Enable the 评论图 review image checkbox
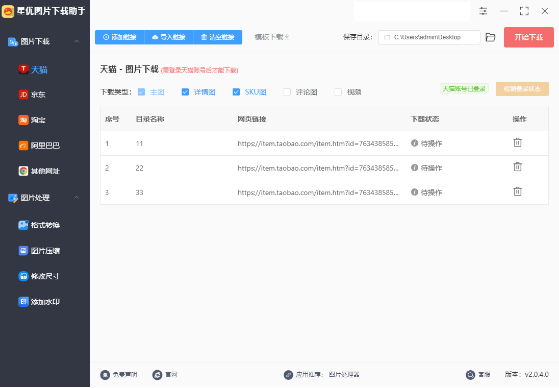The width and height of the screenshot is (559, 388). [x=287, y=92]
